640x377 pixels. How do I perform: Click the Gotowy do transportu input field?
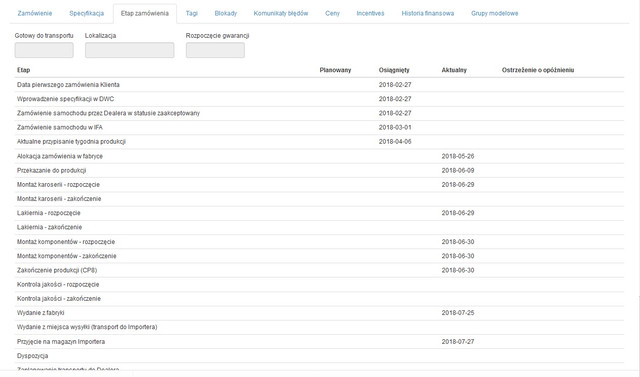pos(44,50)
